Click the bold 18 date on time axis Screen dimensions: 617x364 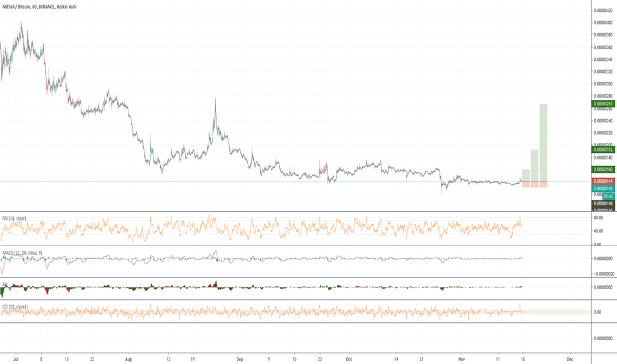pyautogui.click(x=523, y=359)
